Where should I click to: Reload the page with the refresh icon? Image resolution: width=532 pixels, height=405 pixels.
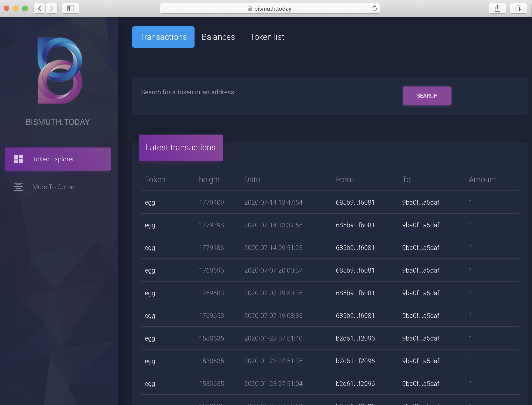(x=374, y=9)
